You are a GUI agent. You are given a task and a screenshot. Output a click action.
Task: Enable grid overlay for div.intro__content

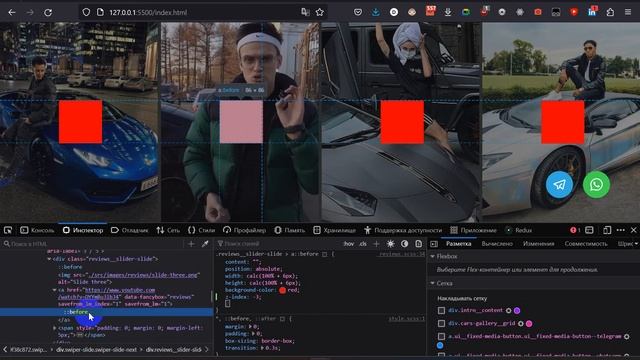pos(441,311)
